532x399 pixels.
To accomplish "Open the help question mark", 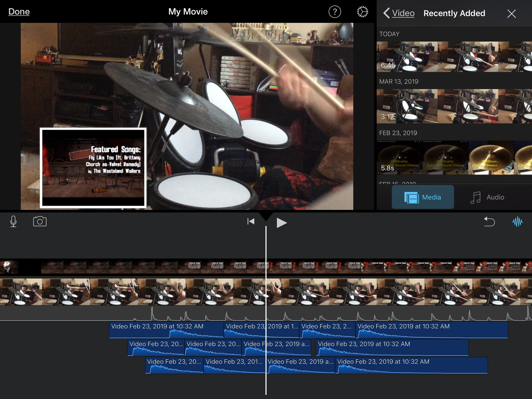I will coord(335,12).
